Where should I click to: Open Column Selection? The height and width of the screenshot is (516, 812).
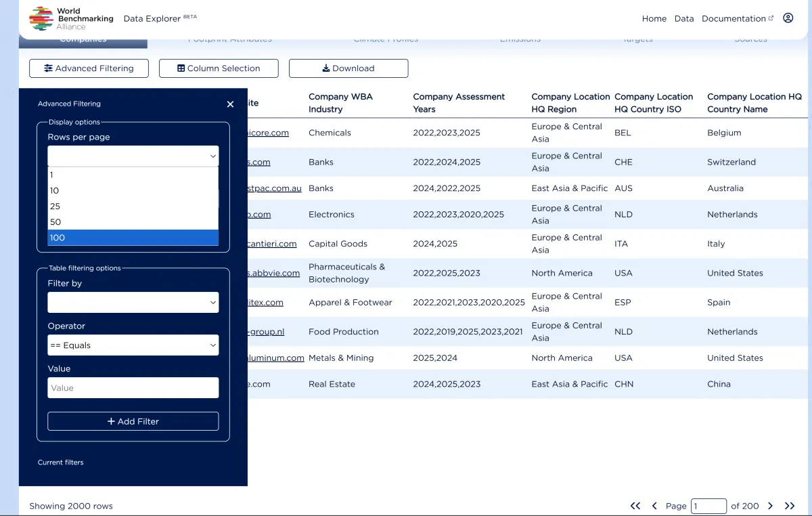click(219, 68)
